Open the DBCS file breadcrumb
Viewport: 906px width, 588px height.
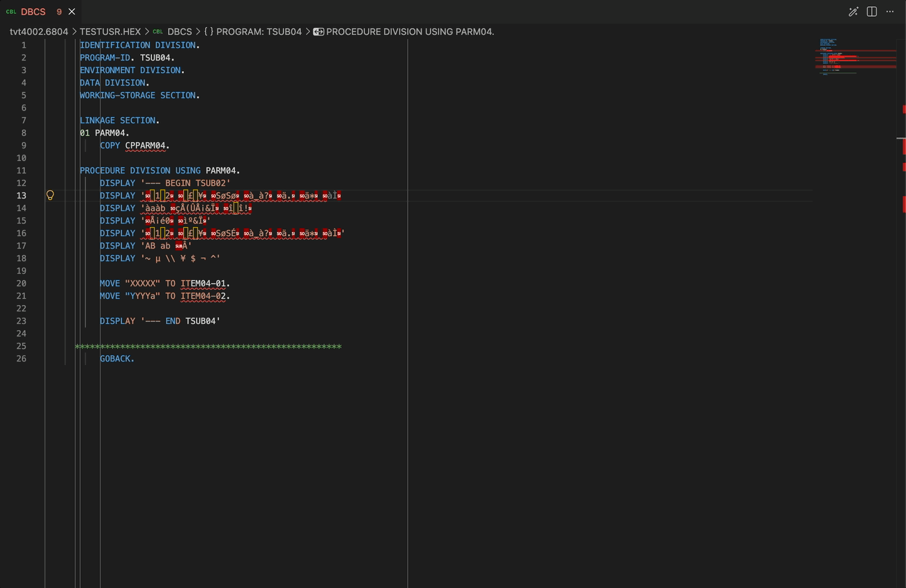pos(180,32)
